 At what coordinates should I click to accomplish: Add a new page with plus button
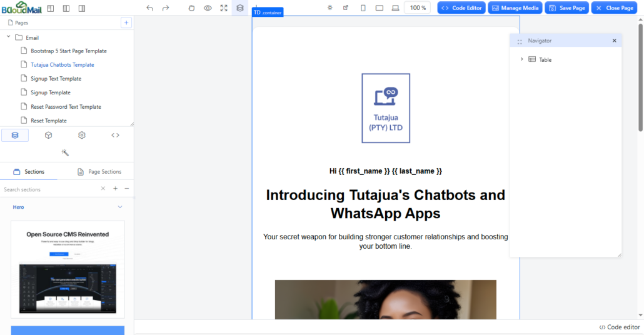coord(126,22)
